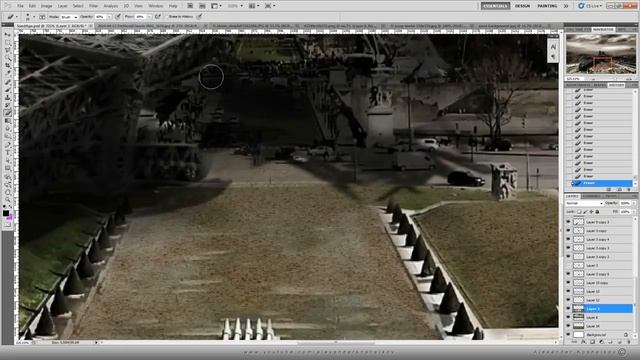This screenshot has height=360, width=640.
Task: Open the Image menu
Action: [x=47, y=6]
